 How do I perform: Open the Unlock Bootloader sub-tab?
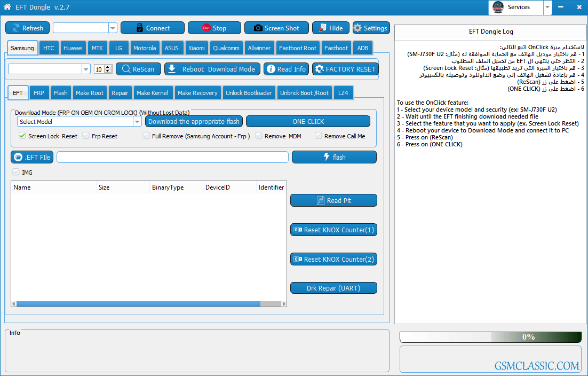click(249, 93)
